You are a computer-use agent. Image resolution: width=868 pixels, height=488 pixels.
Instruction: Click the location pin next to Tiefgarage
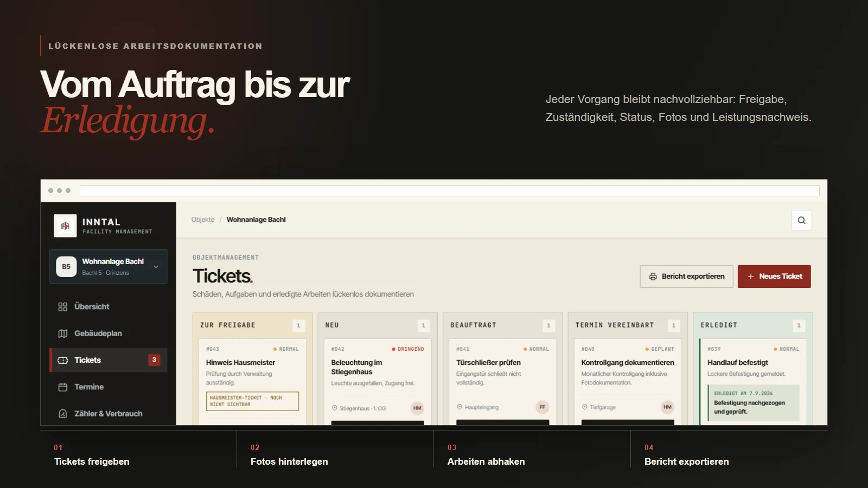coord(585,407)
